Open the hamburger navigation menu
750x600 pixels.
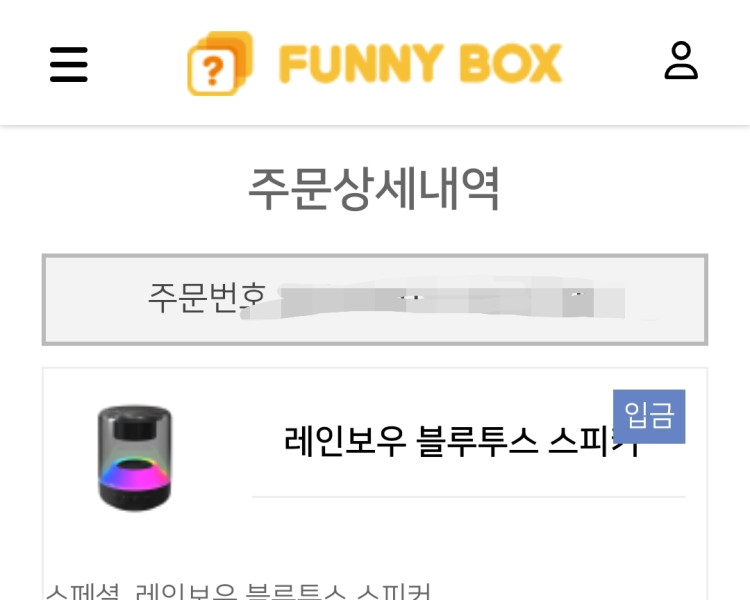coord(68,64)
